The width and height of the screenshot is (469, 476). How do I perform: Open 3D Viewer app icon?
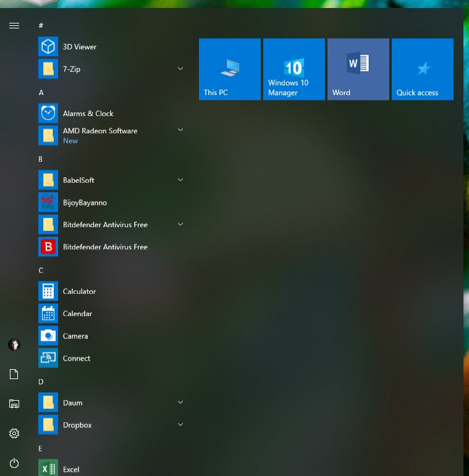click(48, 46)
